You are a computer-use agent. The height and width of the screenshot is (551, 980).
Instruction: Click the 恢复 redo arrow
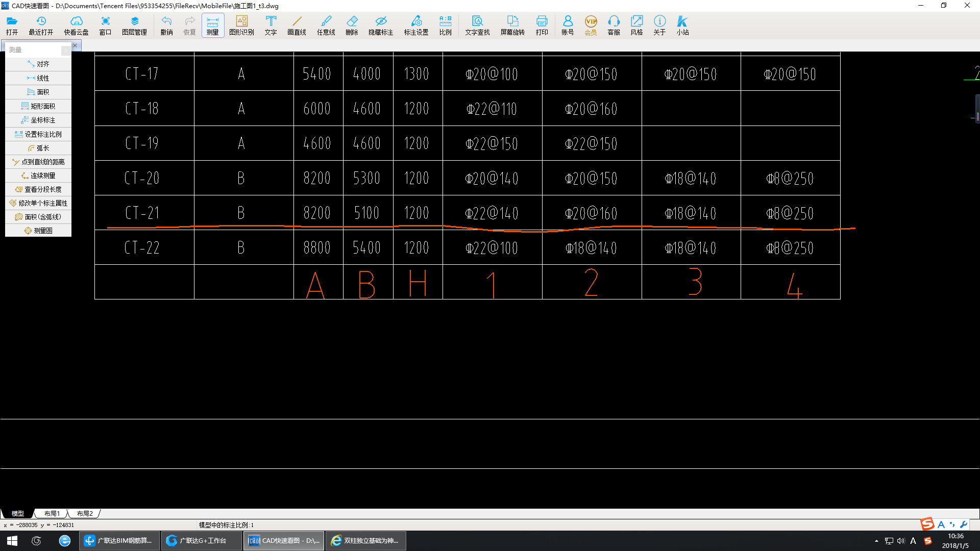point(189,25)
